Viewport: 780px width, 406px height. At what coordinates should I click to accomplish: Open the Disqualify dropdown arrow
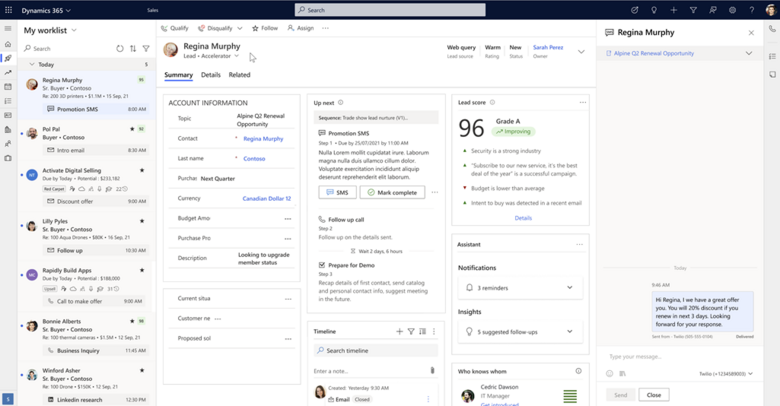[x=240, y=28]
